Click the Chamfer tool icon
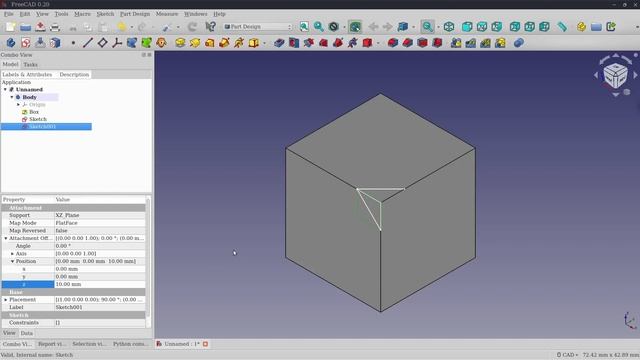 point(407,42)
